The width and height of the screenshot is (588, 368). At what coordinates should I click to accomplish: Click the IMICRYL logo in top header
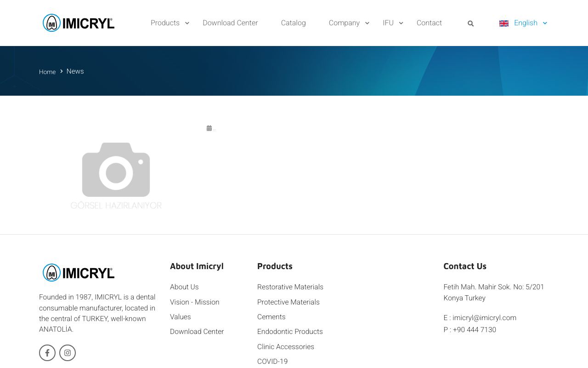(x=79, y=23)
